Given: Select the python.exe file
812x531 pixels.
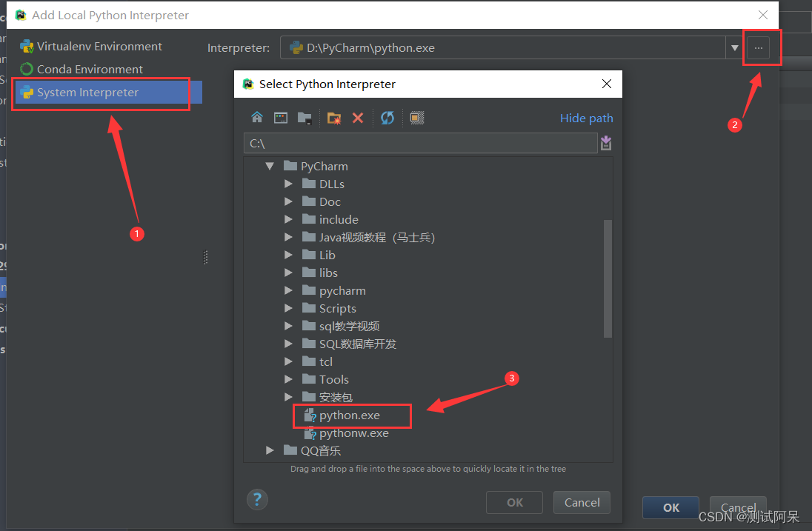Looking at the screenshot, I should coord(342,415).
